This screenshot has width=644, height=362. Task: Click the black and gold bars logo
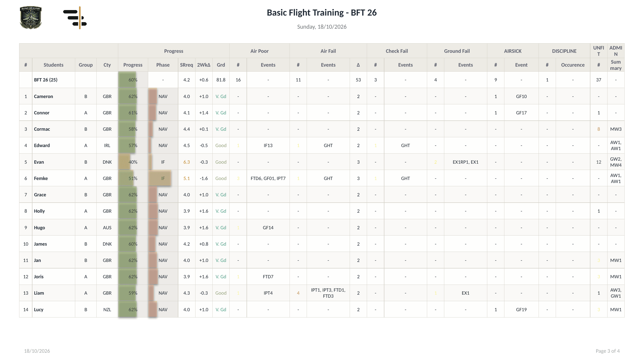pyautogui.click(x=75, y=18)
